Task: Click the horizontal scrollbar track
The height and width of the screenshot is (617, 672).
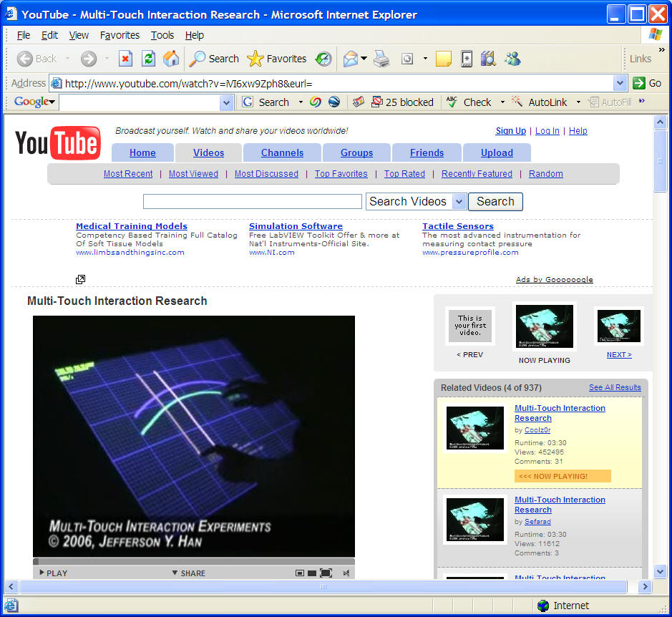Action: [x=323, y=586]
